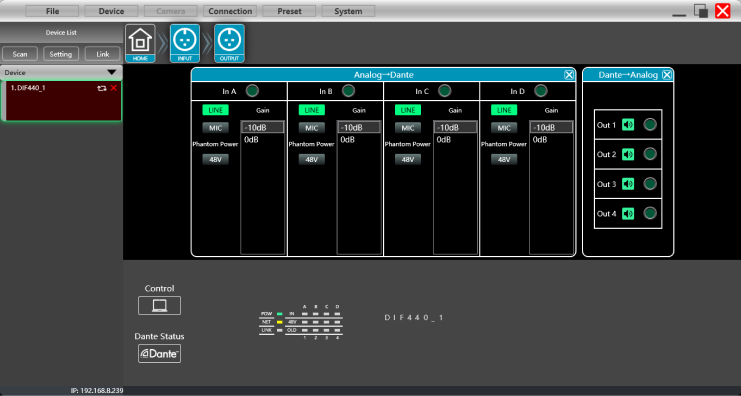
Task: Set In C to LINE mode
Action: point(408,110)
